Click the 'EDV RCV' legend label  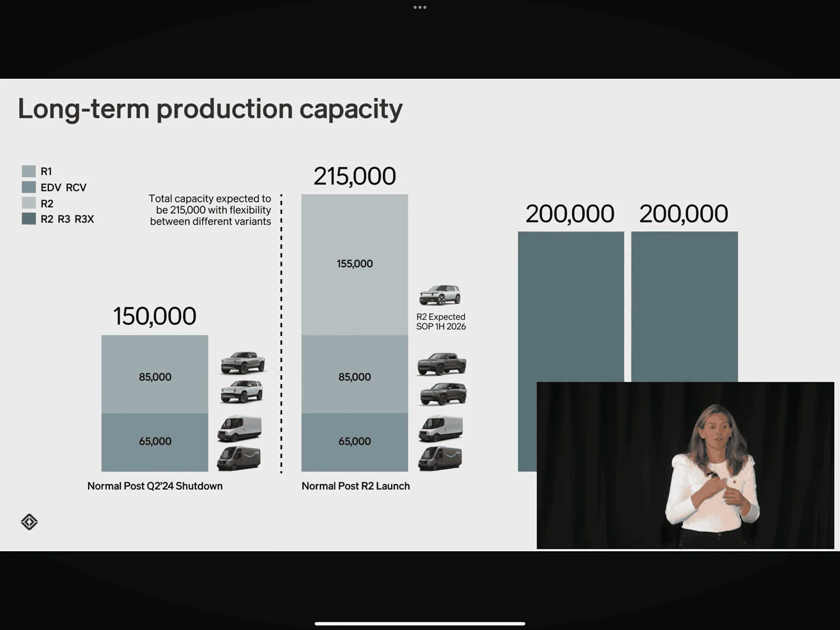(64, 187)
